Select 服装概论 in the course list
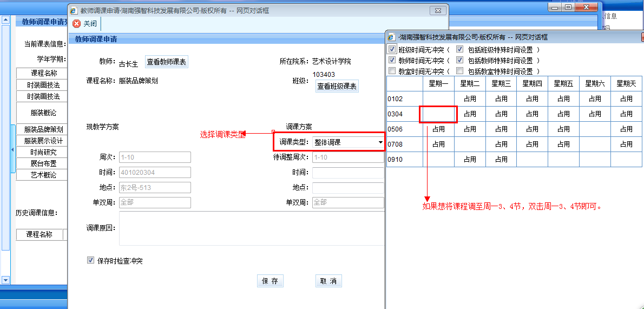This screenshot has width=644, height=309. tap(42, 113)
